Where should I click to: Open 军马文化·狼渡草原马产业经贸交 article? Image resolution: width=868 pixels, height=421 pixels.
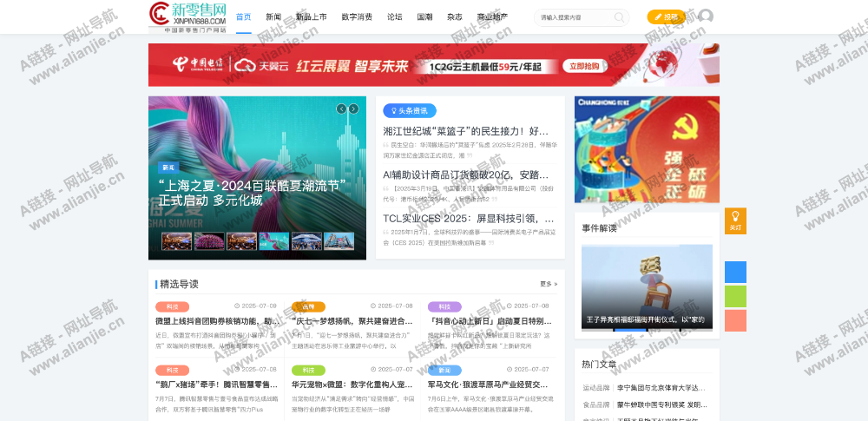pyautogui.click(x=488, y=384)
